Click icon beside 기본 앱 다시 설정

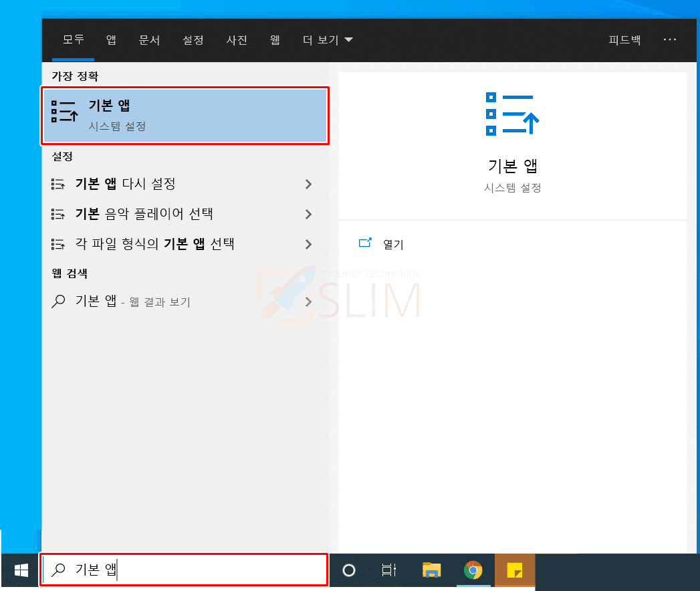[x=58, y=184]
